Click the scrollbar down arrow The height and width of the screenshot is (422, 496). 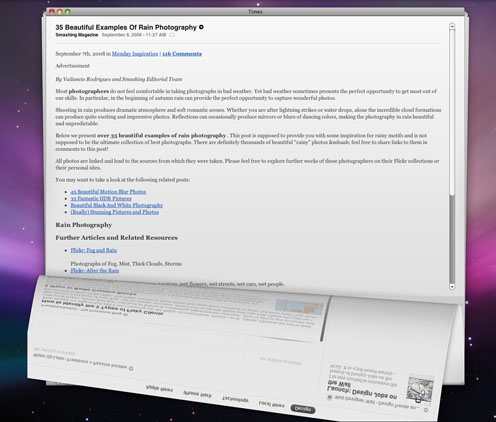(452, 286)
